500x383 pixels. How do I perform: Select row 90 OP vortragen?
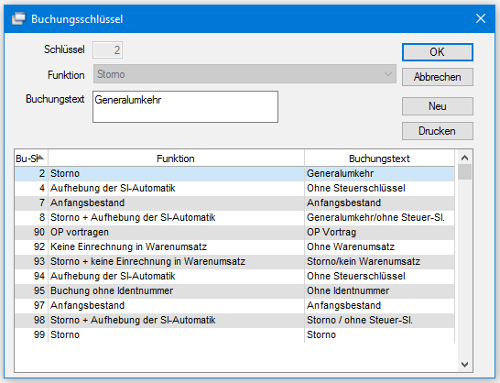(x=235, y=232)
